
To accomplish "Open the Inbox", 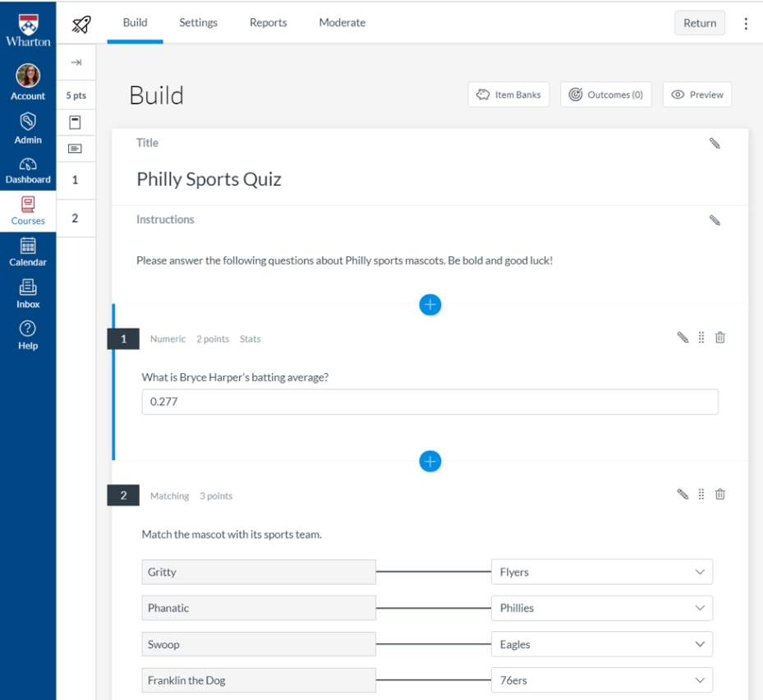I will point(28,294).
